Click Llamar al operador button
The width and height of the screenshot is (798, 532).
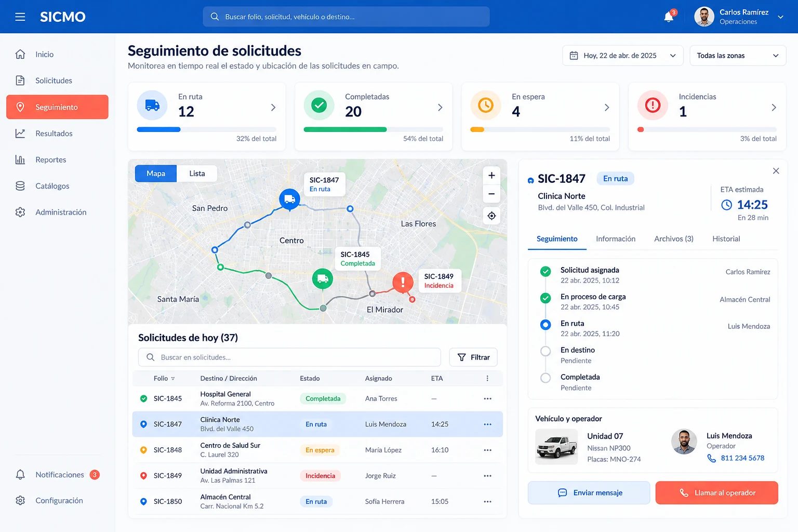tap(717, 493)
